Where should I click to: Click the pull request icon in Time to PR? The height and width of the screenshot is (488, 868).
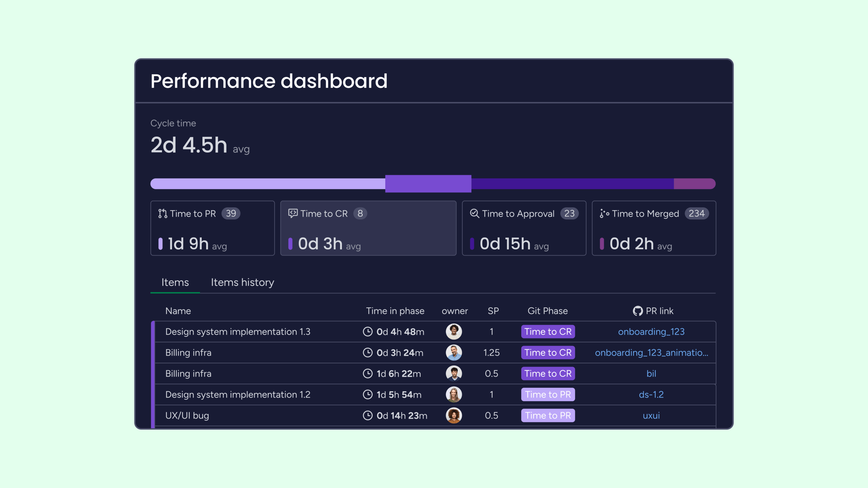point(162,213)
